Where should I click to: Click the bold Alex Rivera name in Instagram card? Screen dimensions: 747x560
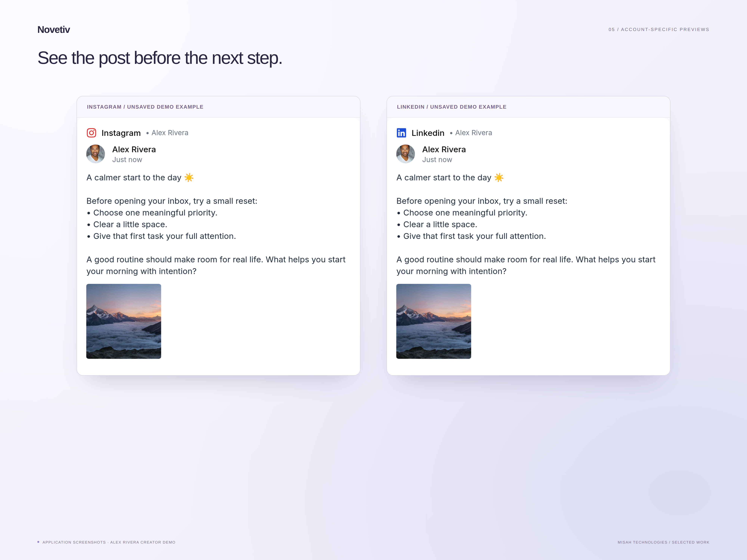134,149
